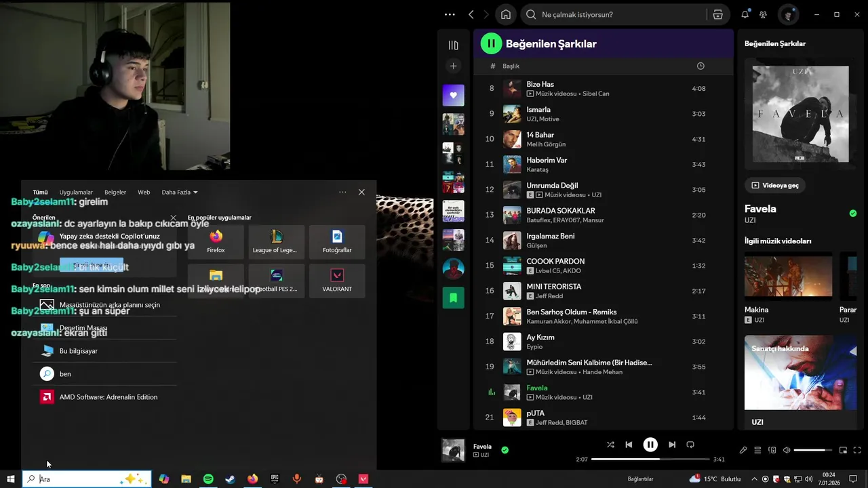Toggle the lyrics microphone icon

pyautogui.click(x=743, y=450)
